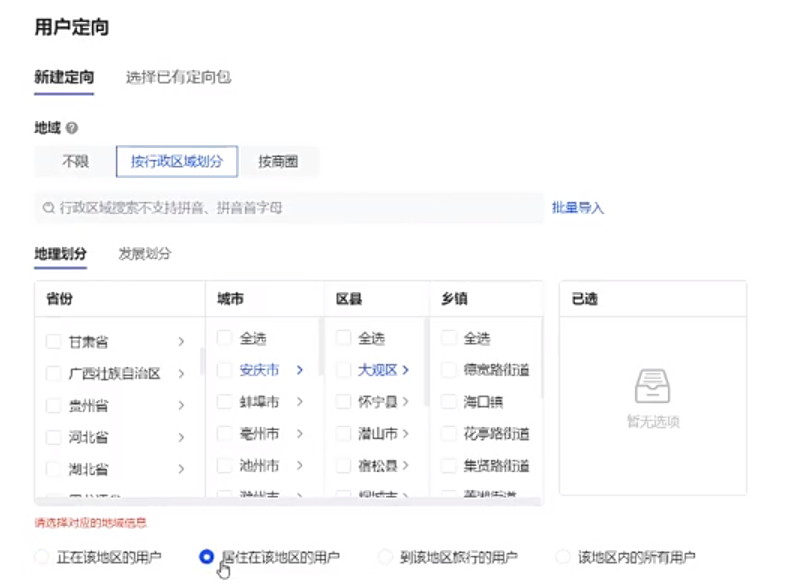Expand 甘肃省 province arrow

click(181, 342)
